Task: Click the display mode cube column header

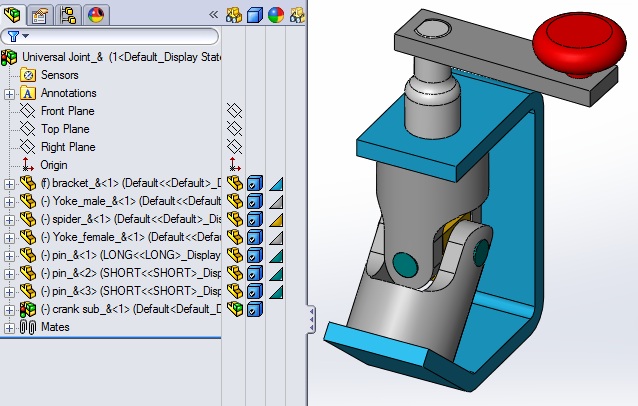Action: [x=255, y=15]
